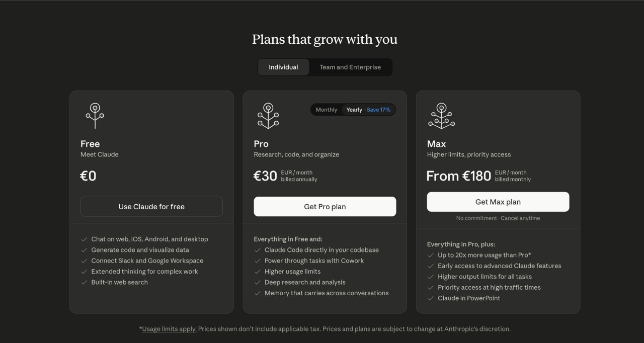
Task: Select the Individual plans tab
Action: (x=283, y=67)
